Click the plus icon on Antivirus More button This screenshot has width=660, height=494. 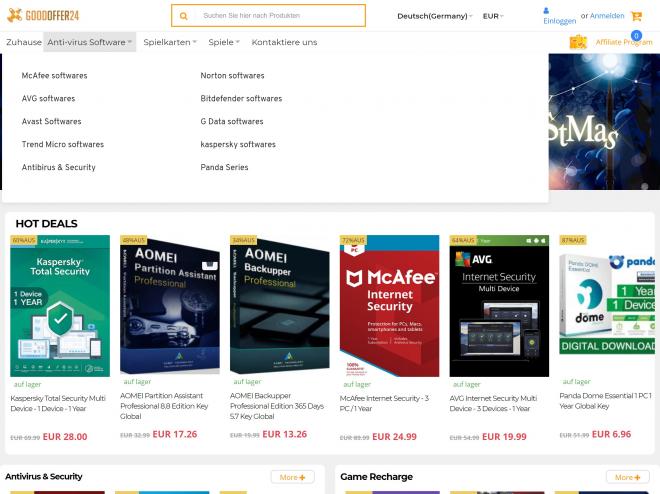302,477
